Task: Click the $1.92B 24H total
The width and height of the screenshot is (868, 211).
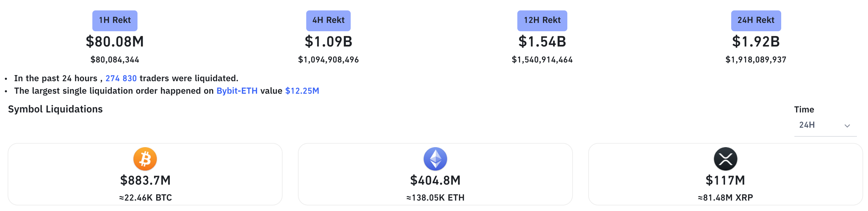Action: [x=756, y=42]
